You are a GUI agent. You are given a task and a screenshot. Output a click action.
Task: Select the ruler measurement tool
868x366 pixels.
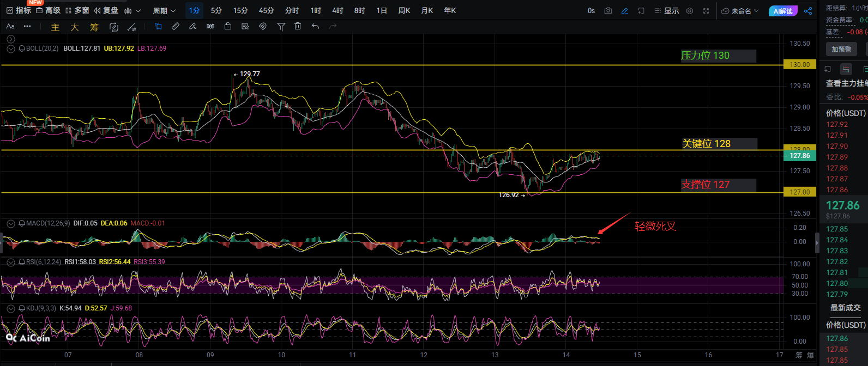[176, 26]
